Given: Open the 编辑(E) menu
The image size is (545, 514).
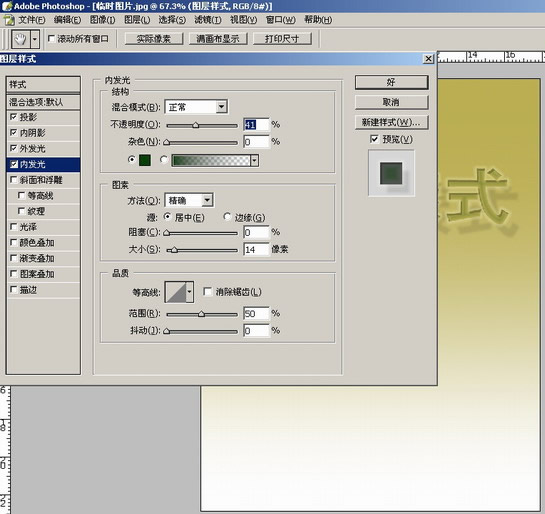Looking at the screenshot, I should (67, 20).
